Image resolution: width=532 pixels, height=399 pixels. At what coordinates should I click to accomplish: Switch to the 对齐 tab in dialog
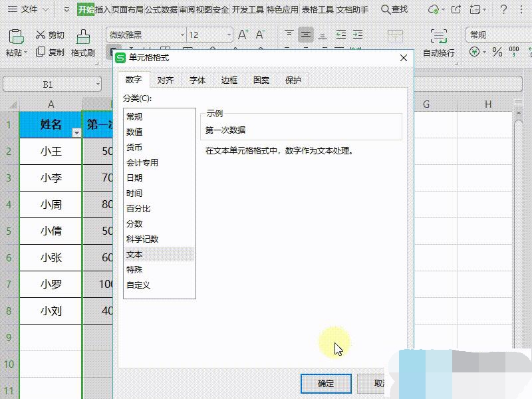click(x=166, y=80)
